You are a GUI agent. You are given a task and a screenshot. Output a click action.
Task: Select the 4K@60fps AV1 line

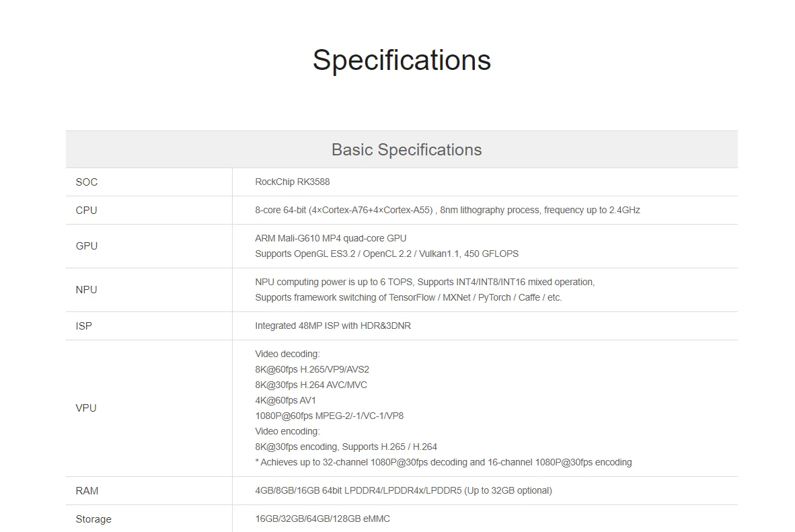[x=285, y=401]
